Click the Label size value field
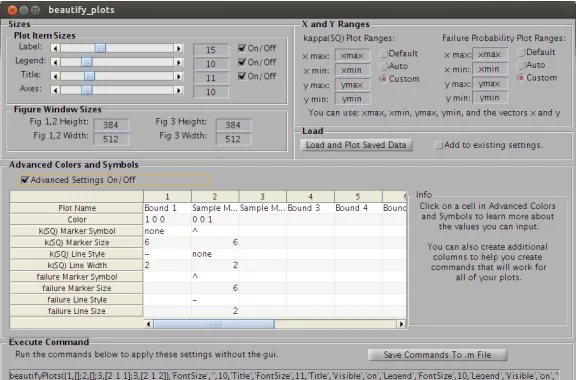This screenshot has height=380, width=580. [x=211, y=50]
